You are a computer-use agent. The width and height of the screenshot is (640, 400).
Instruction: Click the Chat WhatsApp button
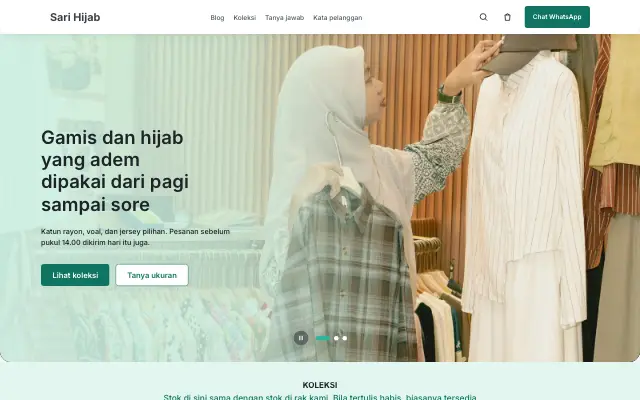point(557,17)
